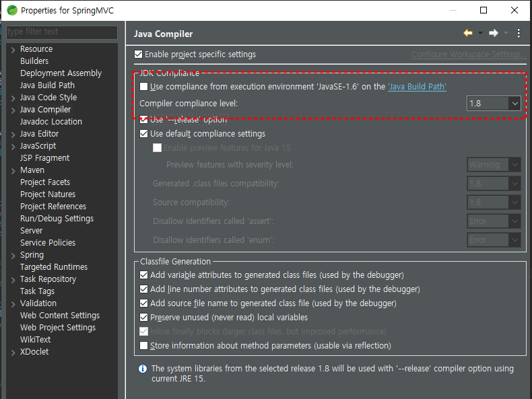Click the forward navigation arrow
The image size is (532, 399).
[x=494, y=33]
